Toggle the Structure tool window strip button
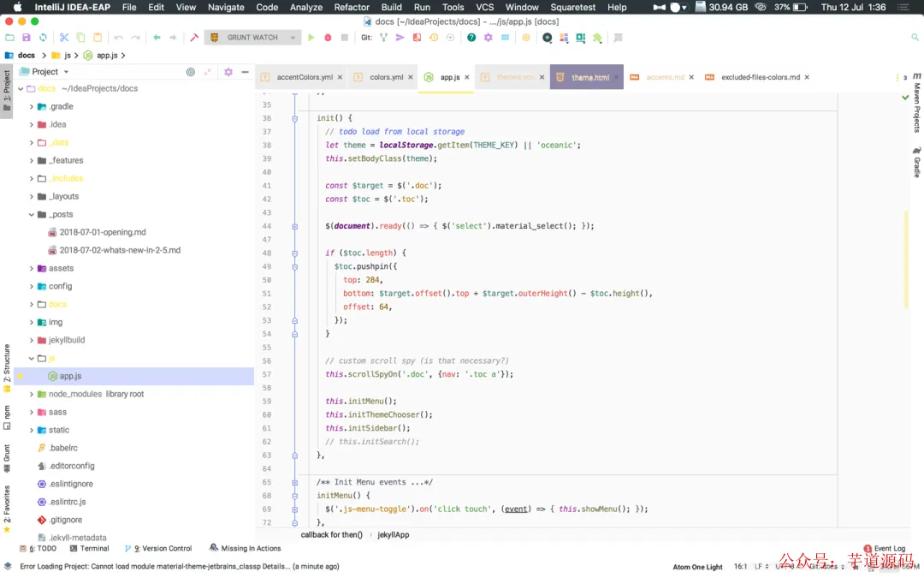Image resolution: width=924 pixels, height=578 pixels. [7, 366]
